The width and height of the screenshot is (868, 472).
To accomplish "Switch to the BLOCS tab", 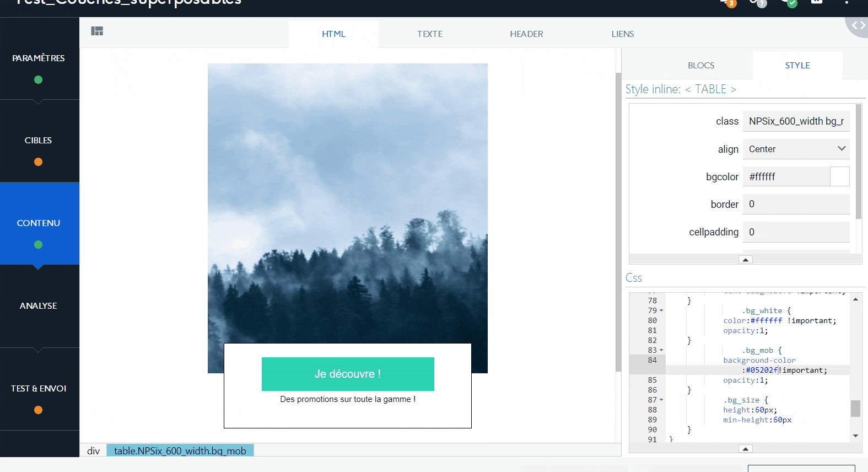I will click(700, 66).
